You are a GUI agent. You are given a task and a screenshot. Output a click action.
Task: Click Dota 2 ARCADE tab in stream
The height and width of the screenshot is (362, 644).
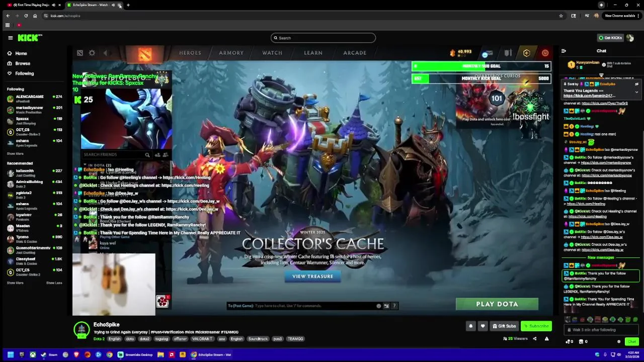click(x=355, y=53)
